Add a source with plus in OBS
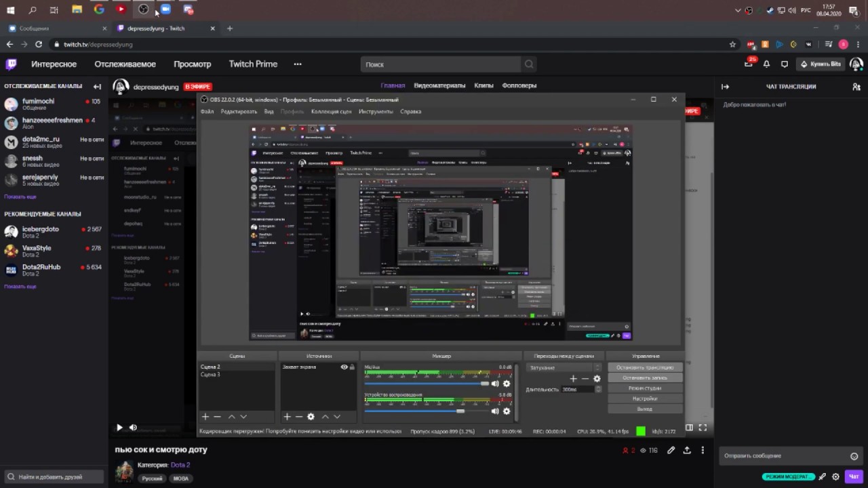The height and width of the screenshot is (488, 868). (x=287, y=417)
